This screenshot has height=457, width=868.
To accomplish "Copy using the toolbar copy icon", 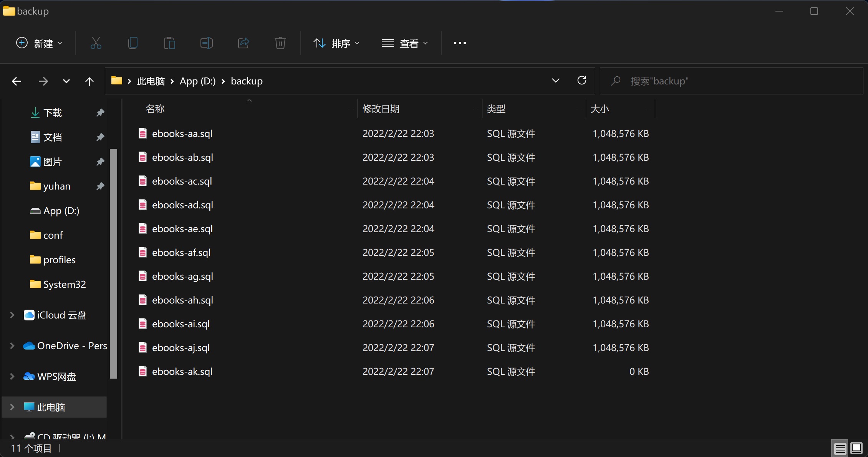I will pyautogui.click(x=132, y=43).
